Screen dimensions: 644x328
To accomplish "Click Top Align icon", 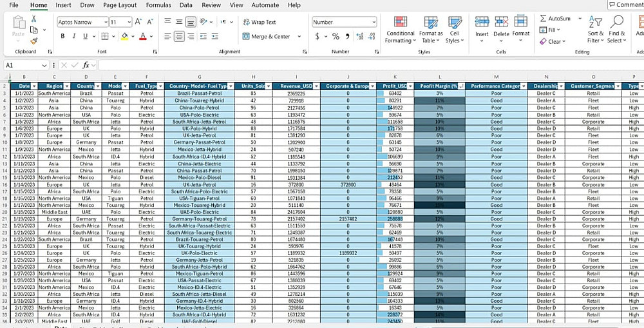I will click(167, 22).
